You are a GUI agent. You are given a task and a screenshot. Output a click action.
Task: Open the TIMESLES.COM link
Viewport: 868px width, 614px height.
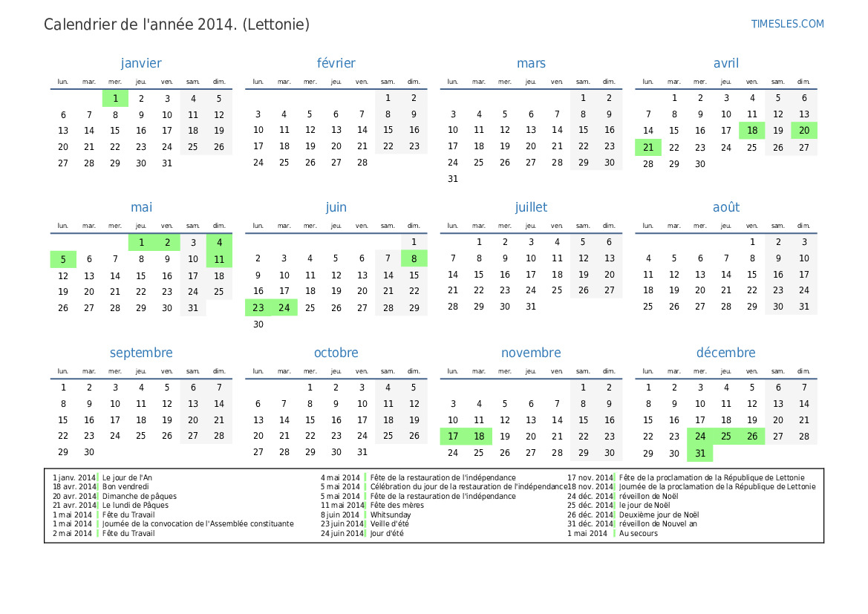point(787,24)
